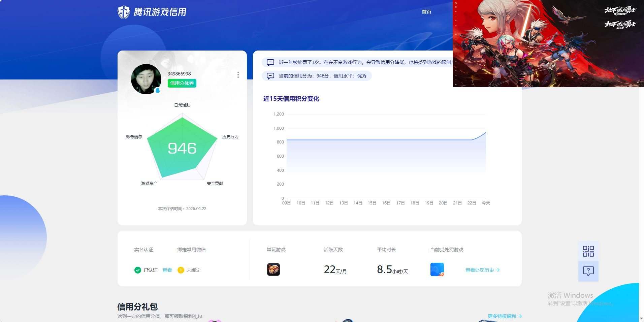Click the 8.5小时/天 average duration value
The image size is (644, 322).
point(392,270)
